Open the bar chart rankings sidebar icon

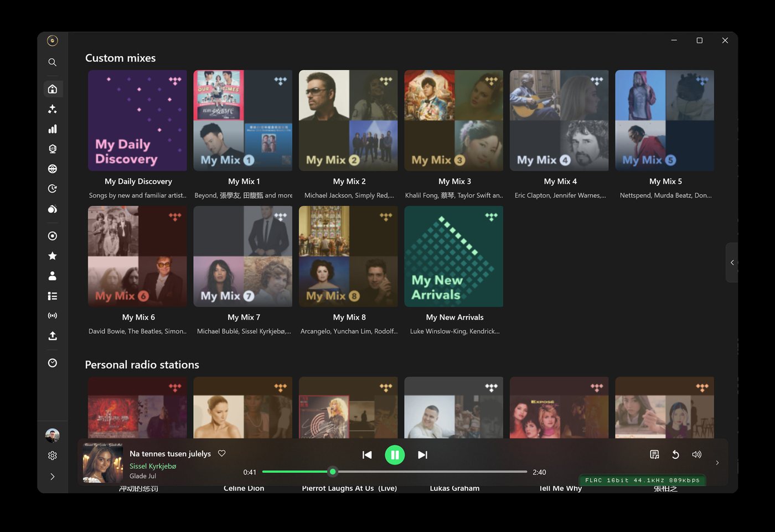point(53,129)
